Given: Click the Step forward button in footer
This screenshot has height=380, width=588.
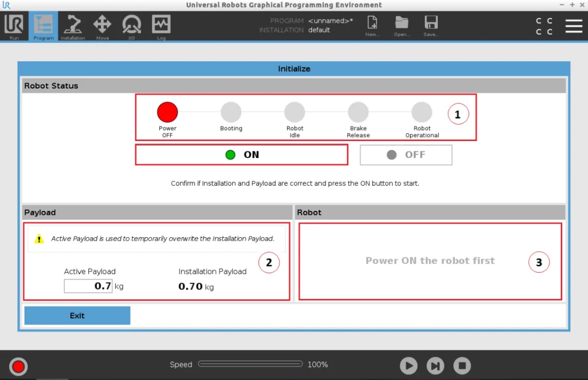Looking at the screenshot, I should (435, 366).
